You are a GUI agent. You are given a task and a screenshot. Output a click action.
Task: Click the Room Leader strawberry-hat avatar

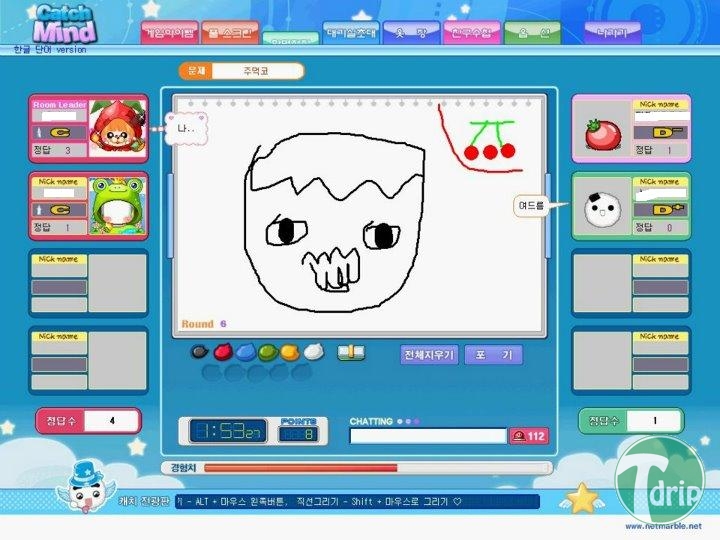[118, 128]
